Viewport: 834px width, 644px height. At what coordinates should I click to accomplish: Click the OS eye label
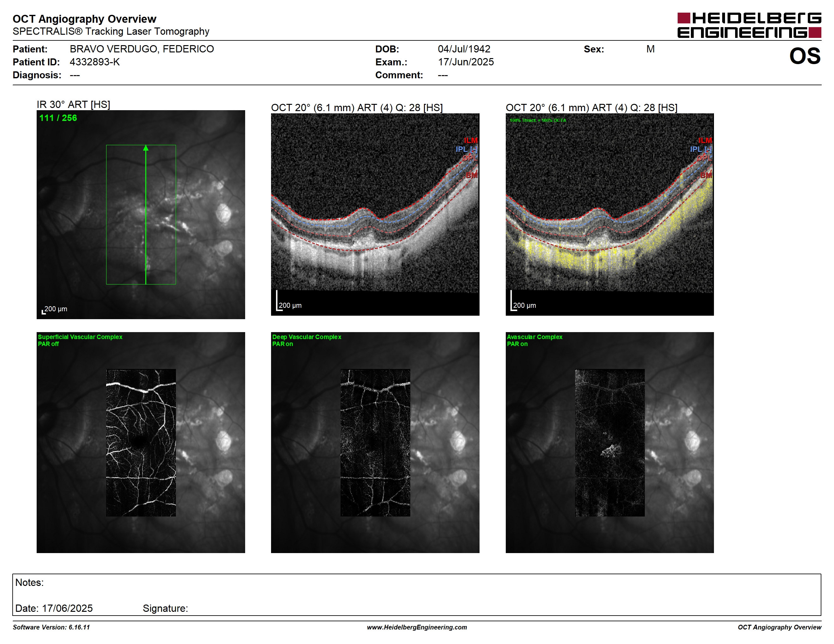(x=805, y=56)
